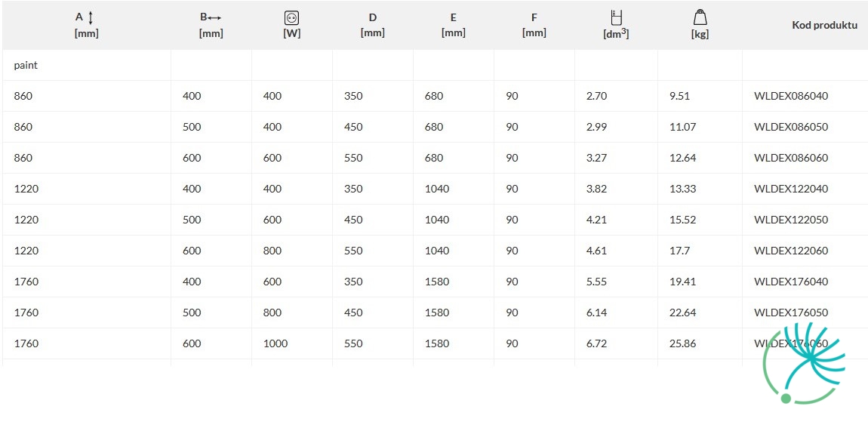Click the water capacity container icon
This screenshot has height=428, width=868.
click(x=616, y=17)
